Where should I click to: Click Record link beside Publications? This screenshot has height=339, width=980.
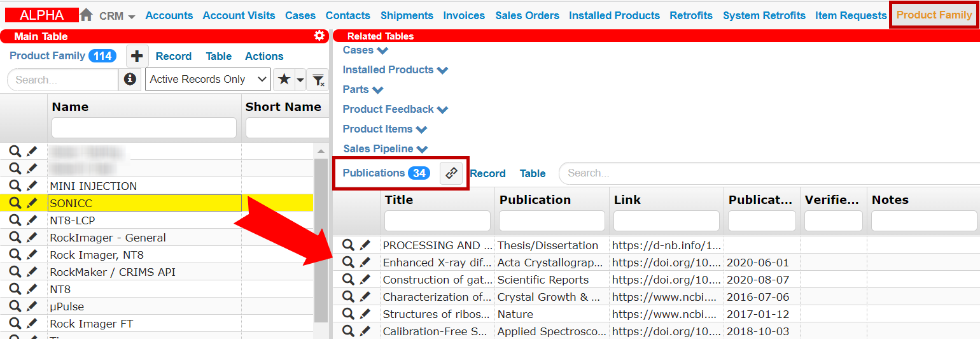pyautogui.click(x=487, y=173)
